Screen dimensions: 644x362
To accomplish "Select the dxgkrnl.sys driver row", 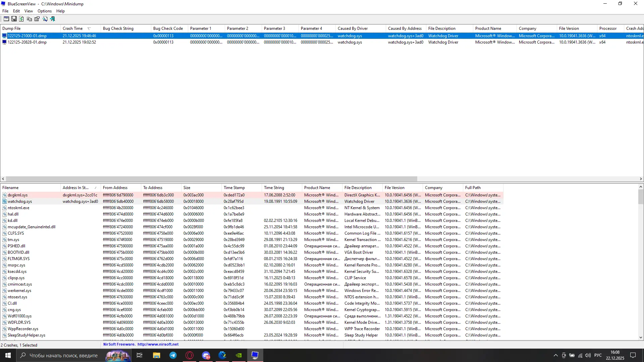I will [x=17, y=195].
